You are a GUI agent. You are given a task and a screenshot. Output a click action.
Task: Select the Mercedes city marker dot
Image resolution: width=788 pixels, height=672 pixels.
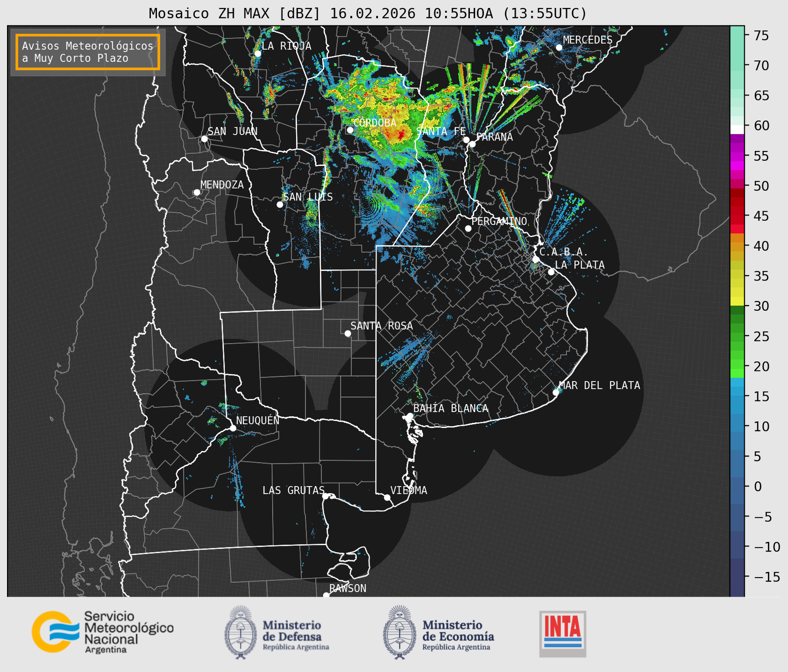[559, 48]
